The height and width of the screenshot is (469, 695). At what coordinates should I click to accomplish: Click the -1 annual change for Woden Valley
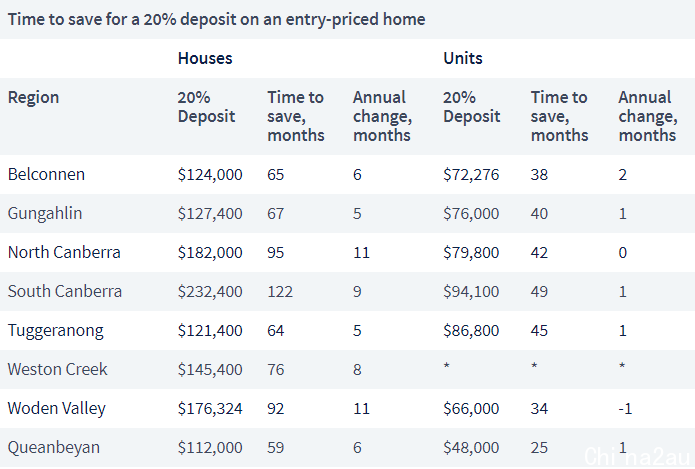pyautogui.click(x=625, y=408)
